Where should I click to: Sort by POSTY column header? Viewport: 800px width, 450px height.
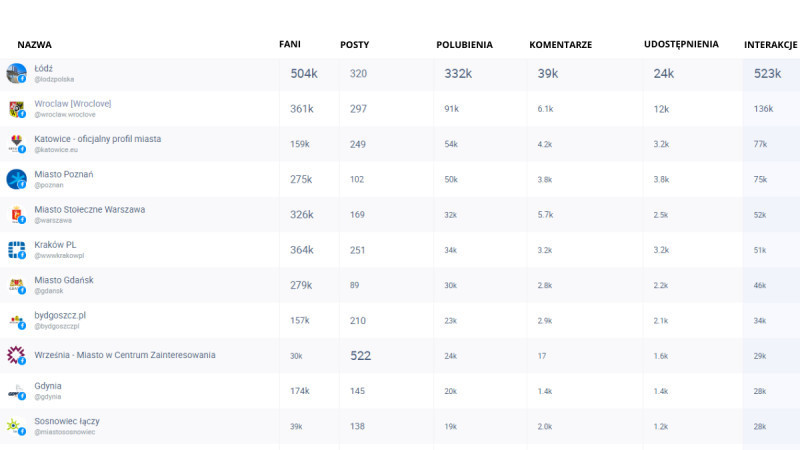[x=355, y=45]
